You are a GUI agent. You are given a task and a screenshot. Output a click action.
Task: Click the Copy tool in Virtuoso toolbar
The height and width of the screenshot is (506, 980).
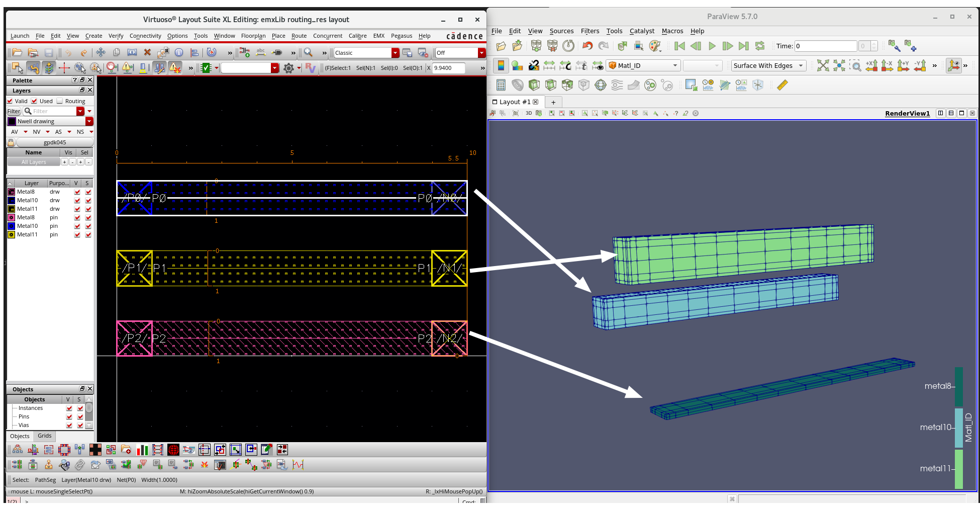click(x=117, y=52)
